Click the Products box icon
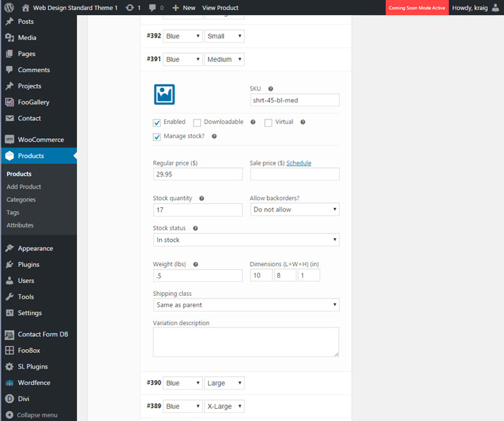504x421 pixels. (9, 155)
